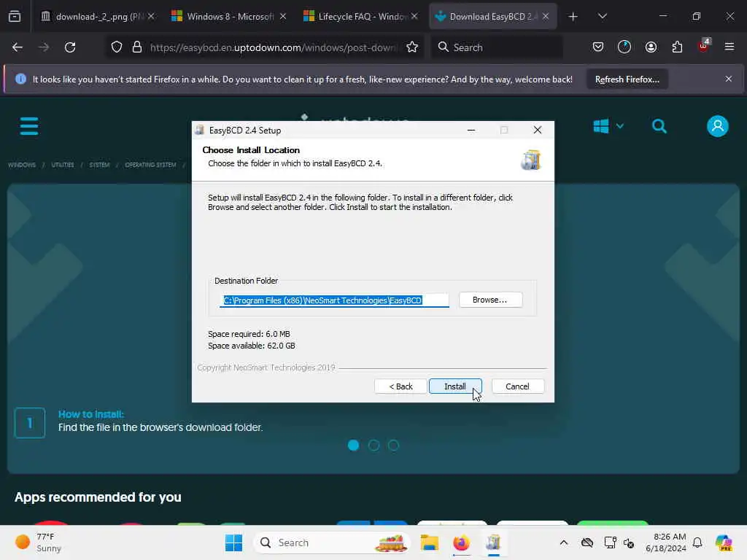Open the Pocket save icon
This screenshot has width=747, height=560.
point(598,47)
